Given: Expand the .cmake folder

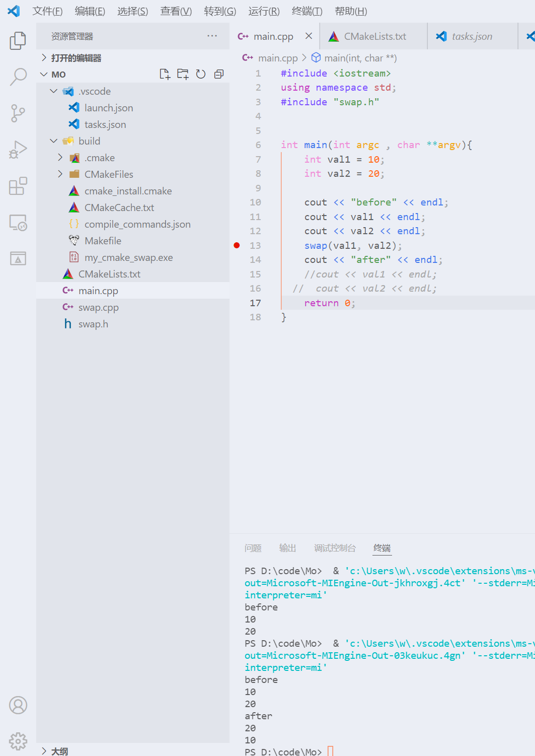Looking at the screenshot, I should point(60,158).
